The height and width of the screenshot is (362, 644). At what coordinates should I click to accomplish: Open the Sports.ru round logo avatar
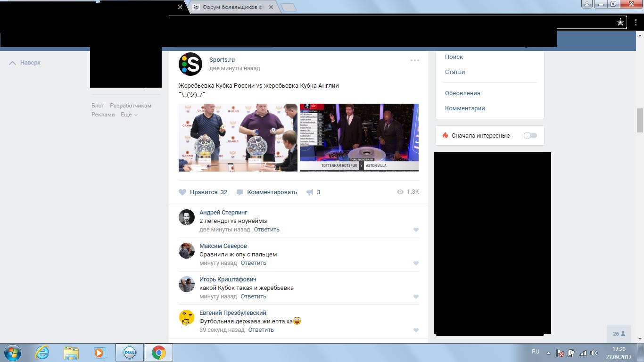coord(190,64)
